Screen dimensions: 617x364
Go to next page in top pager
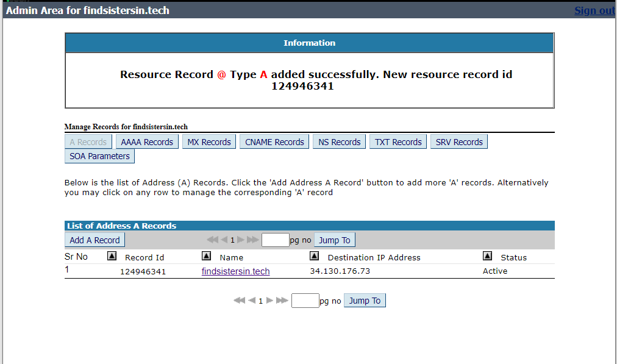click(240, 240)
